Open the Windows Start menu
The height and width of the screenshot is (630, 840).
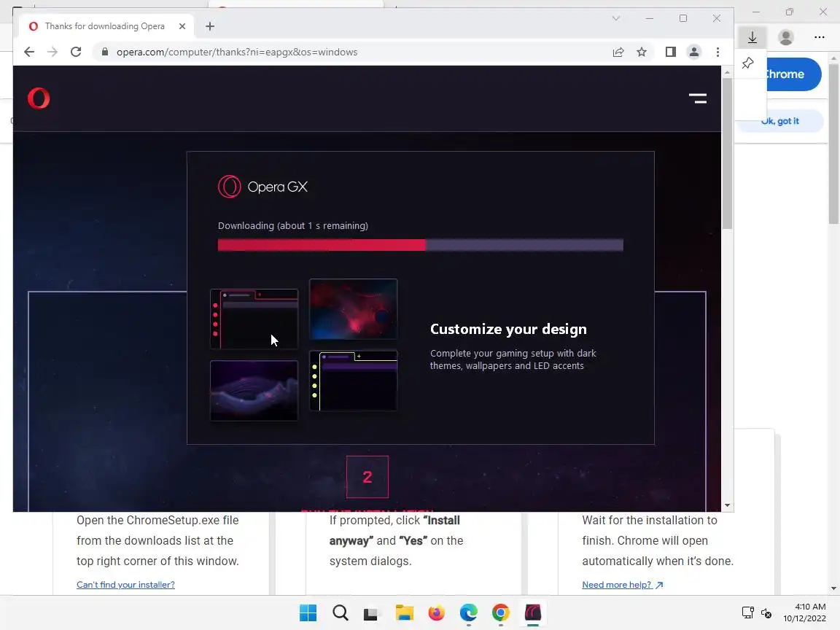(308, 612)
